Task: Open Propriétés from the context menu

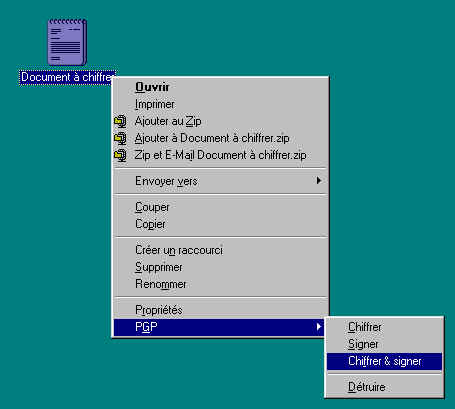Action: 220,310
